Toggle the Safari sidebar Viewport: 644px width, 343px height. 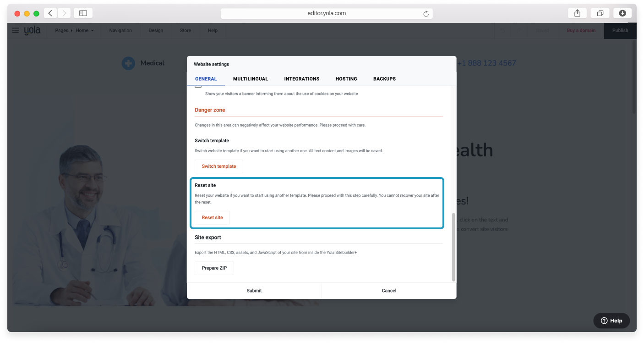tap(83, 13)
